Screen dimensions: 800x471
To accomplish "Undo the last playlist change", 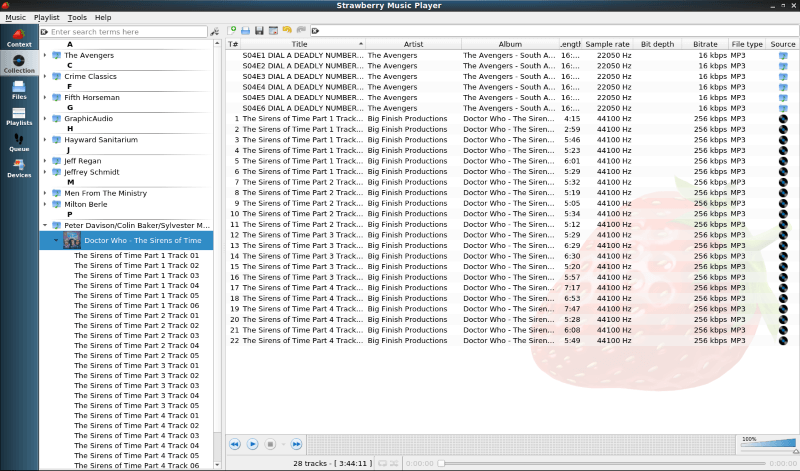I will (x=287, y=31).
